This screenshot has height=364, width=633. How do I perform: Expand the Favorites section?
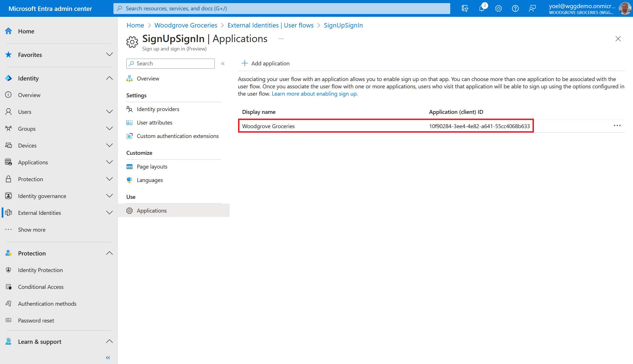click(109, 55)
